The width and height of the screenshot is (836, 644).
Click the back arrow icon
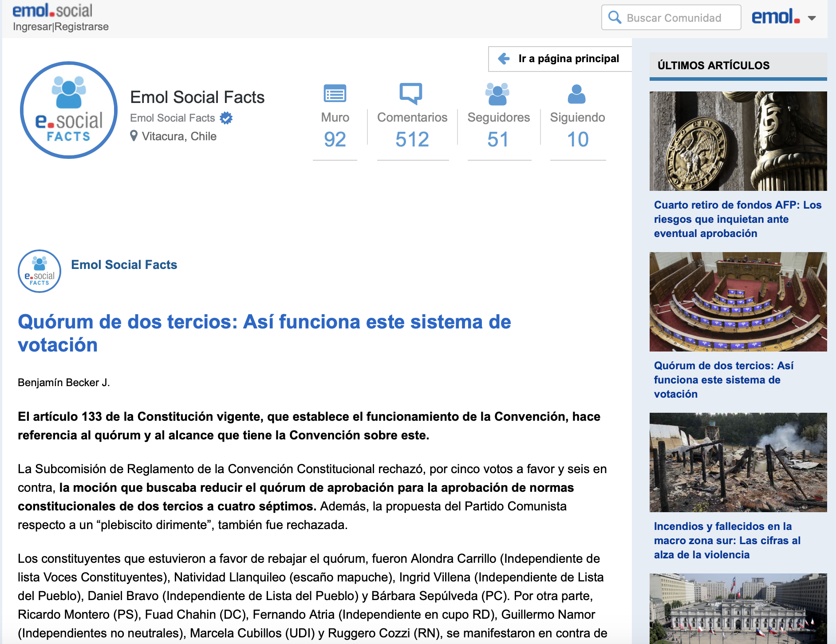pyautogui.click(x=504, y=59)
